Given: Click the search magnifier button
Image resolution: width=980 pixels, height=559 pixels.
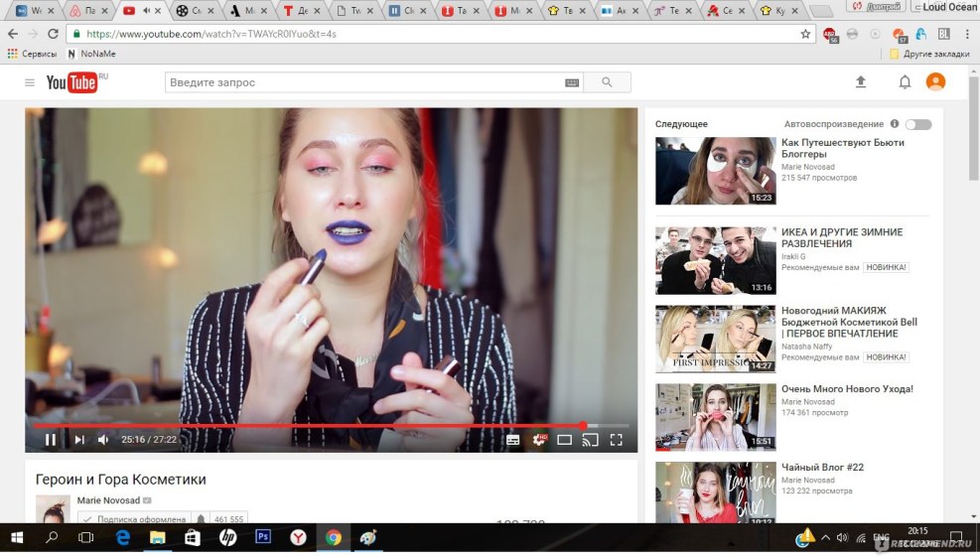Looking at the screenshot, I should (x=607, y=82).
